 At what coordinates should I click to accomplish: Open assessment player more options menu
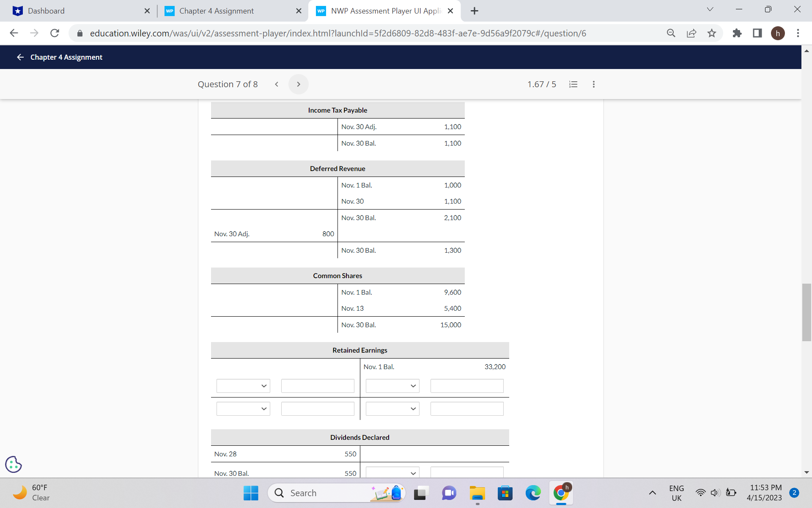(593, 84)
